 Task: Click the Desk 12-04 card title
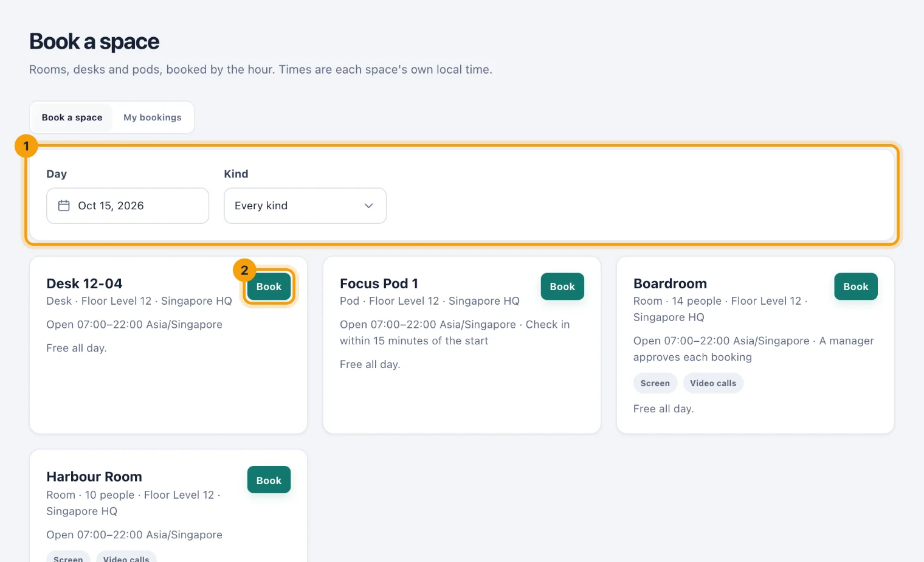[84, 283]
